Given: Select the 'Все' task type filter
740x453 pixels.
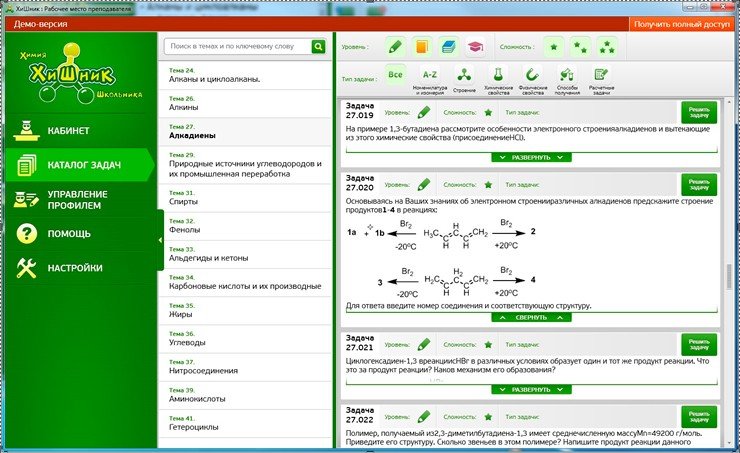Looking at the screenshot, I should click(395, 75).
